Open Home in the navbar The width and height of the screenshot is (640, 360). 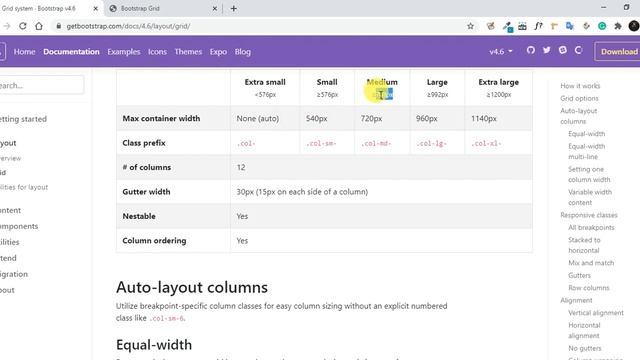click(x=24, y=52)
